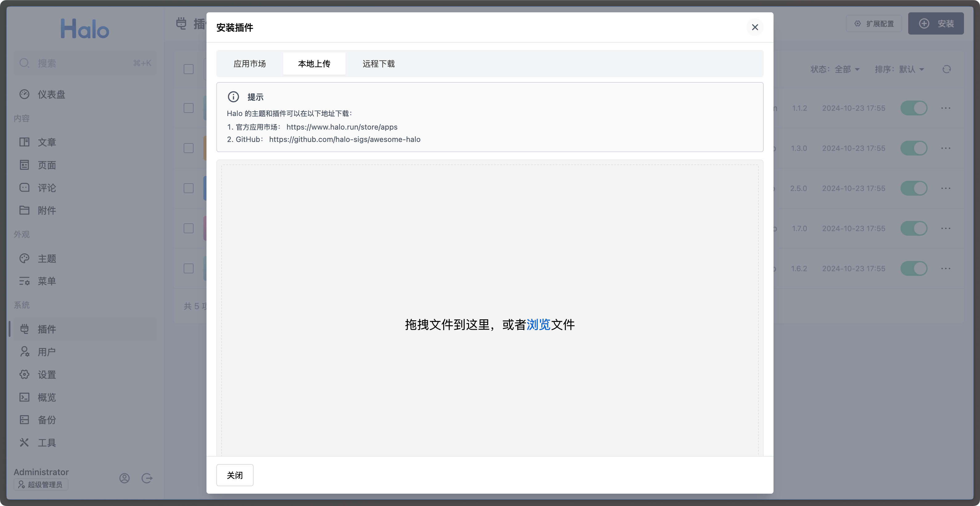Open the 工具 tools icon
The height and width of the screenshot is (506, 980).
tap(24, 442)
